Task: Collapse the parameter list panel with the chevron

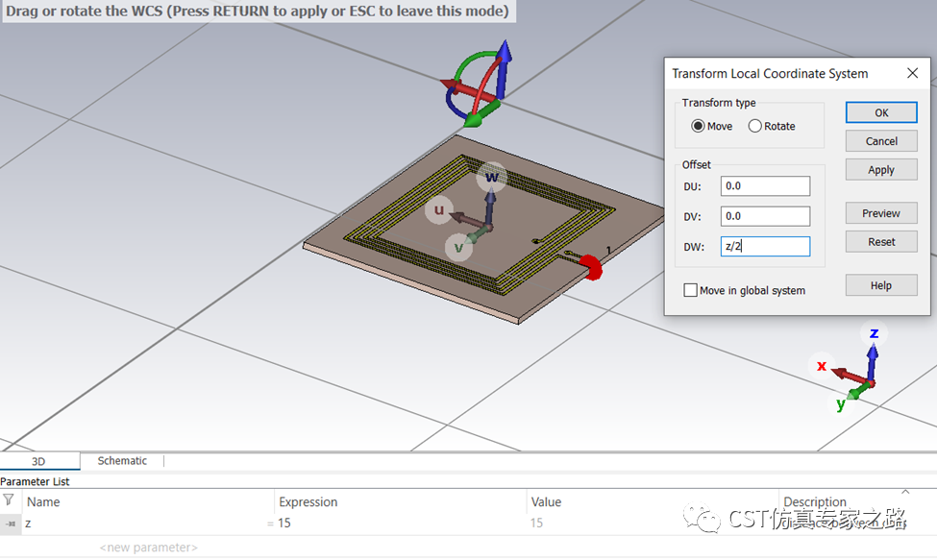Action: tap(905, 492)
